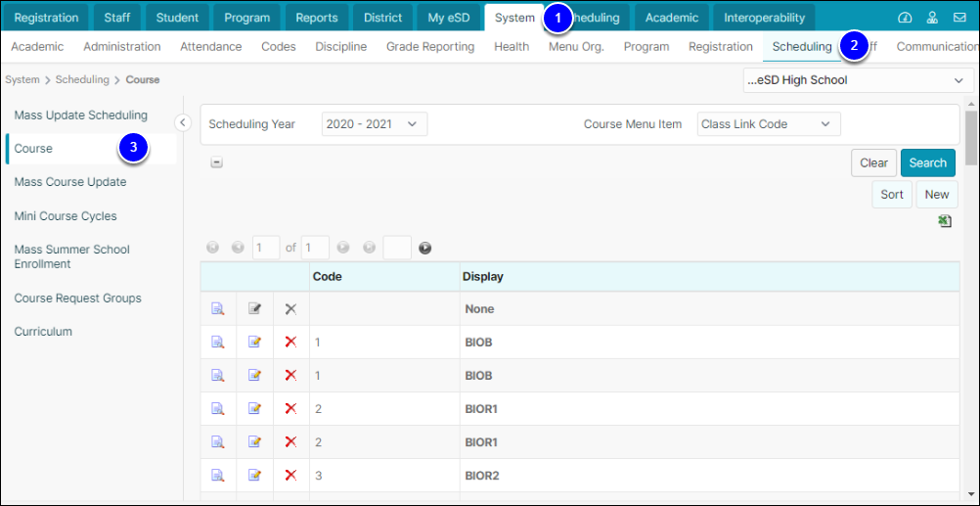980x506 pixels.
Task: Click the Search button
Action: point(927,162)
